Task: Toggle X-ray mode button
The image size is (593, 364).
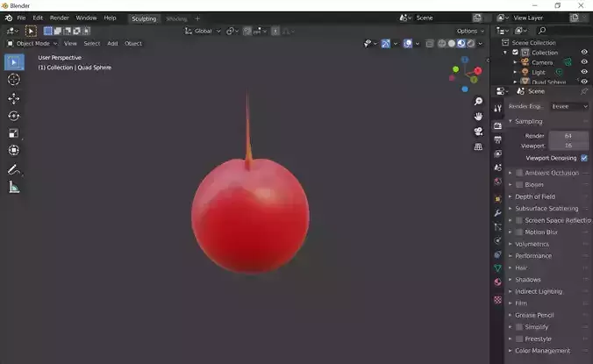Action: coord(430,44)
